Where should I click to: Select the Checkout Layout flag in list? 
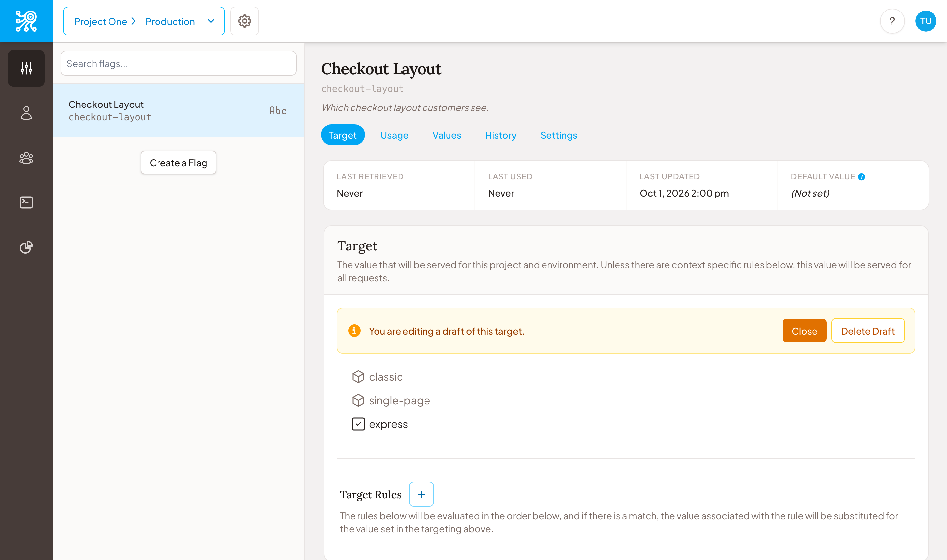178,110
